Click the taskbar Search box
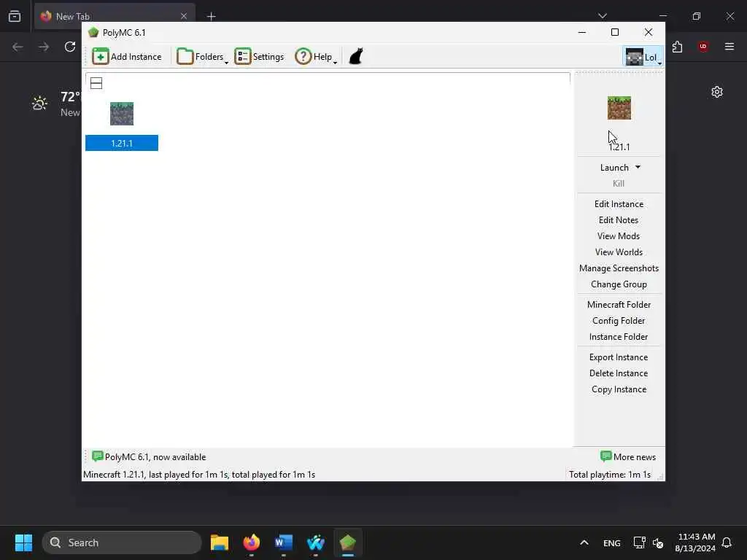 click(x=122, y=542)
